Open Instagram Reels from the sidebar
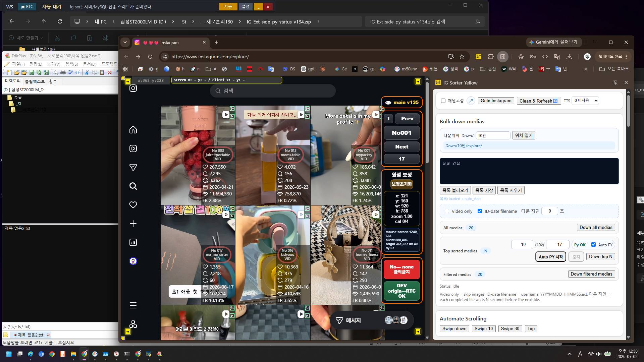 [x=133, y=148]
